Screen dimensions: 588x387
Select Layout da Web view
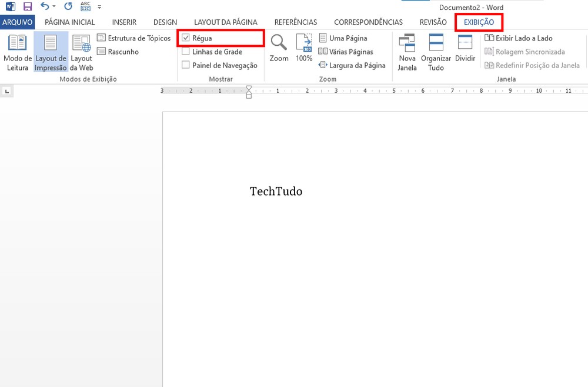(81, 52)
